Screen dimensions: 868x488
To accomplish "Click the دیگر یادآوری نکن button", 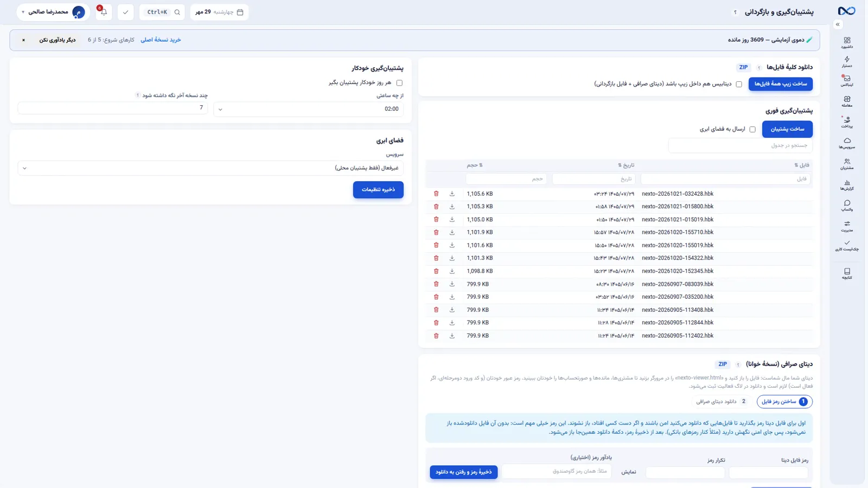I will click(58, 40).
